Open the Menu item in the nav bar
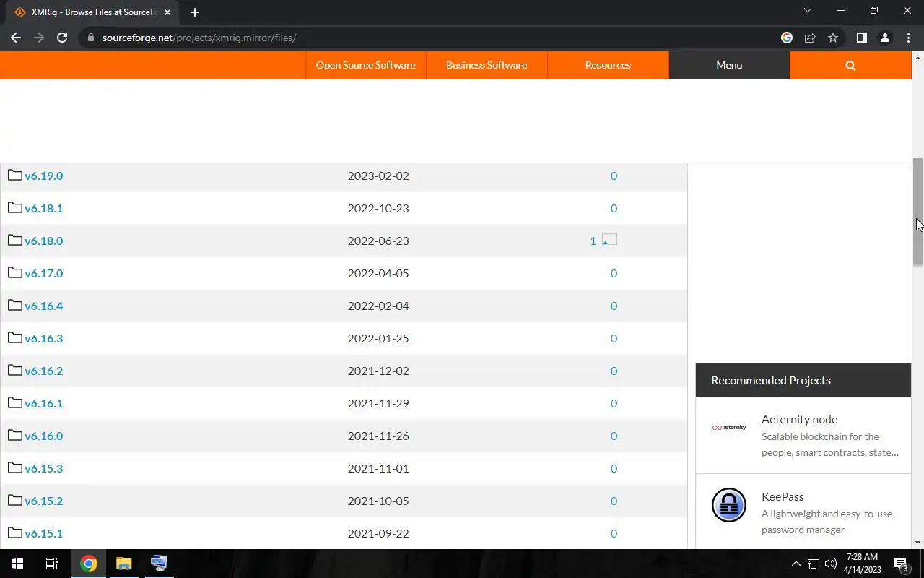Screen dimensions: 924x578 tap(729, 65)
